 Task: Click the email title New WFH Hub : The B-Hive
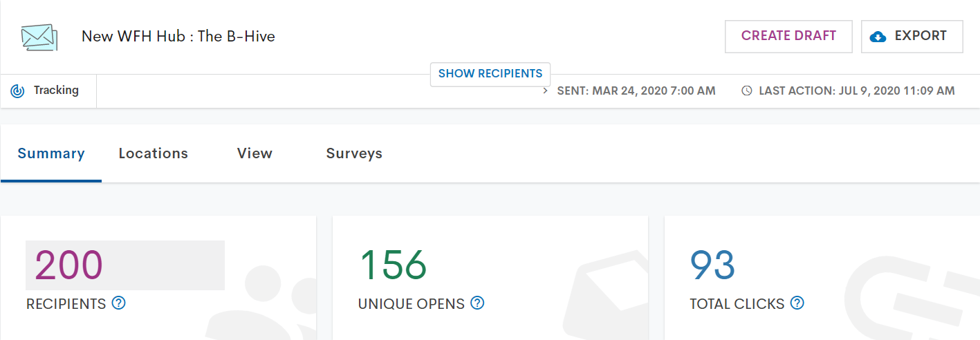tap(178, 37)
